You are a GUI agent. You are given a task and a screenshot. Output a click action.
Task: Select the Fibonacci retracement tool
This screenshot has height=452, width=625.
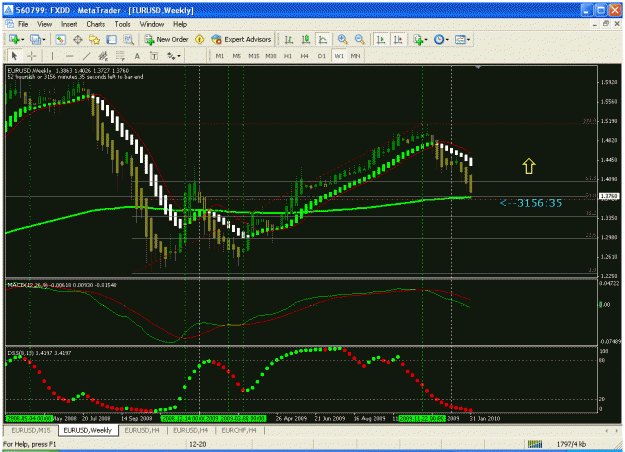pyautogui.click(x=120, y=56)
